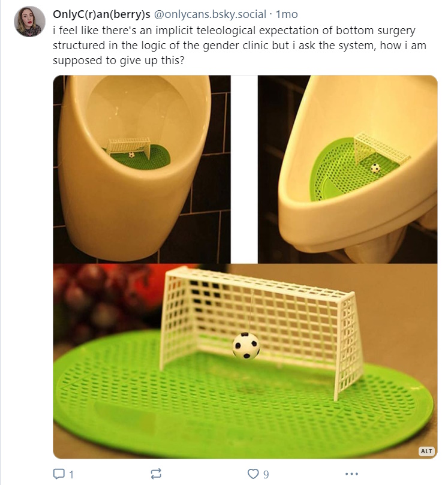448x485 pixels.
Task: Click the tiny goal in the left urinal
Action: pos(130,147)
